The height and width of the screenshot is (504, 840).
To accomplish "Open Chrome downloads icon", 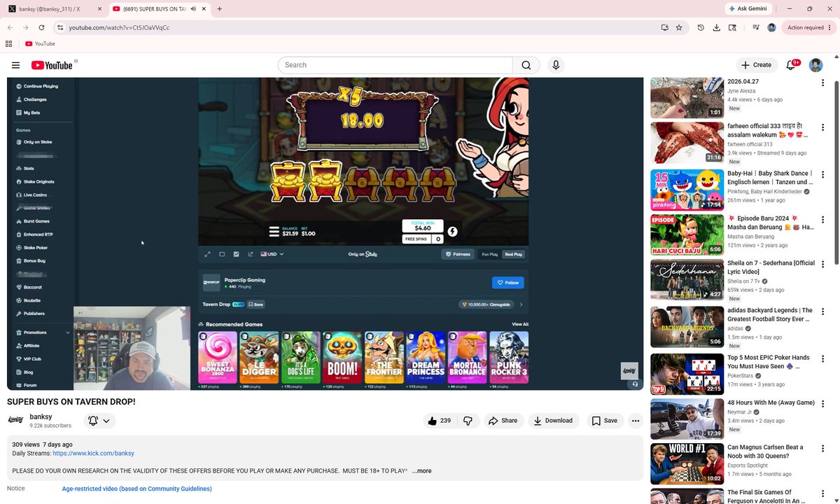I will coord(716,27).
